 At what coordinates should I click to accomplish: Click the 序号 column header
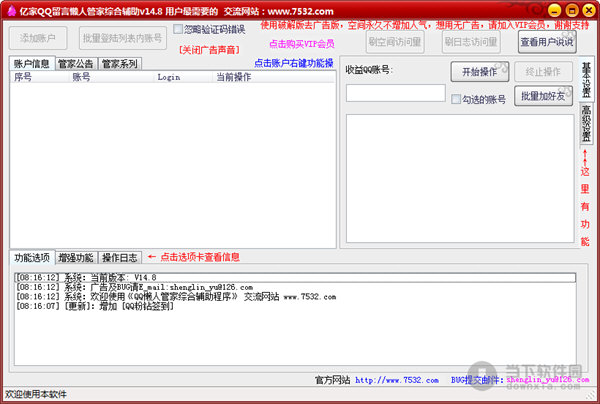coord(40,77)
